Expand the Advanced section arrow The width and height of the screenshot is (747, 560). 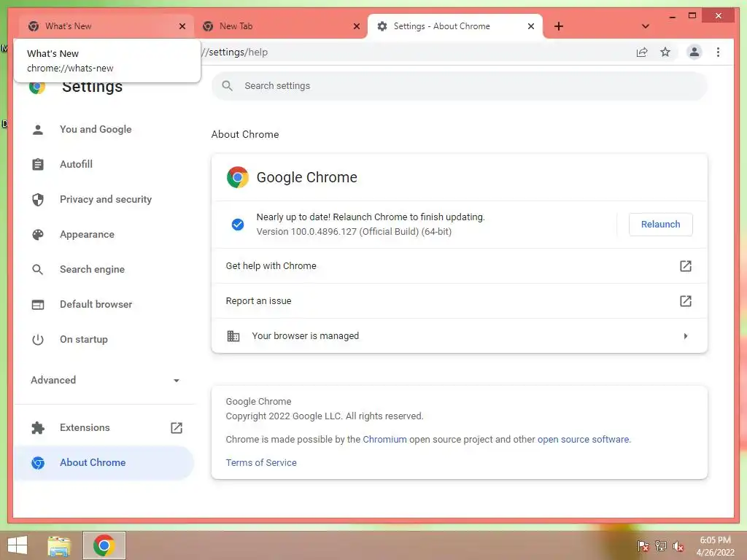(x=177, y=381)
